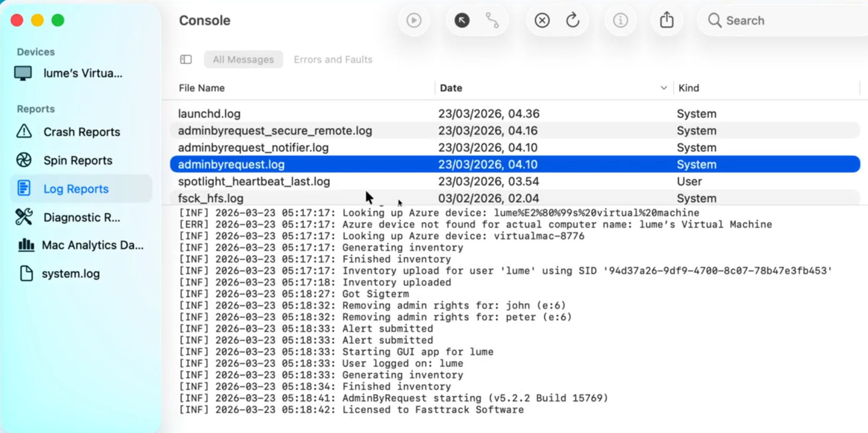This screenshot has height=433, width=868.
Task: Select the fsck_hfs.log row
Action: coord(515,198)
